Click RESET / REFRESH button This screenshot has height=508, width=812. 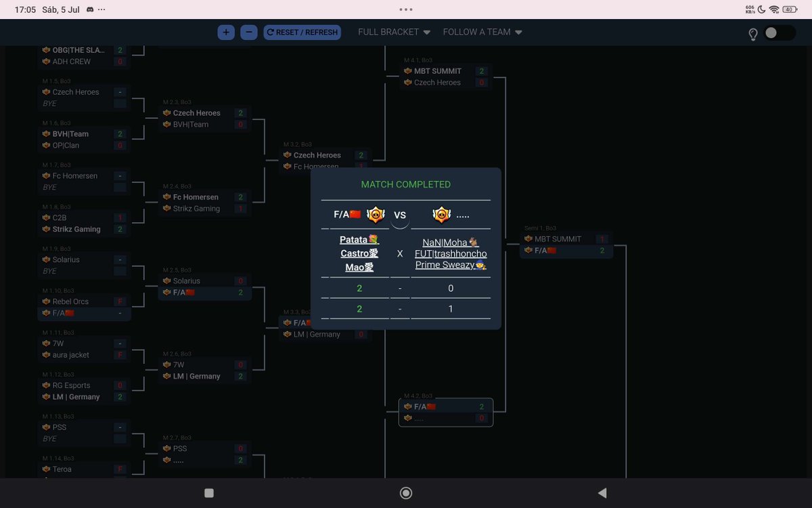tap(302, 32)
